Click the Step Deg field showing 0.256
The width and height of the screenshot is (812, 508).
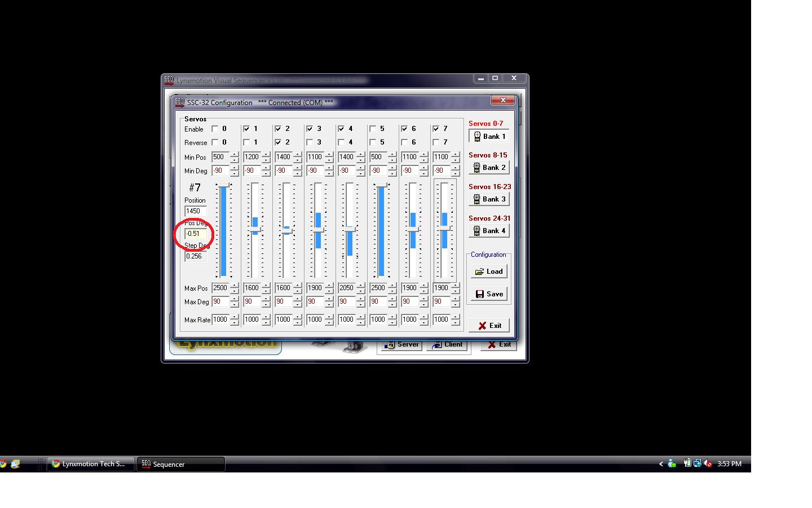pos(196,256)
